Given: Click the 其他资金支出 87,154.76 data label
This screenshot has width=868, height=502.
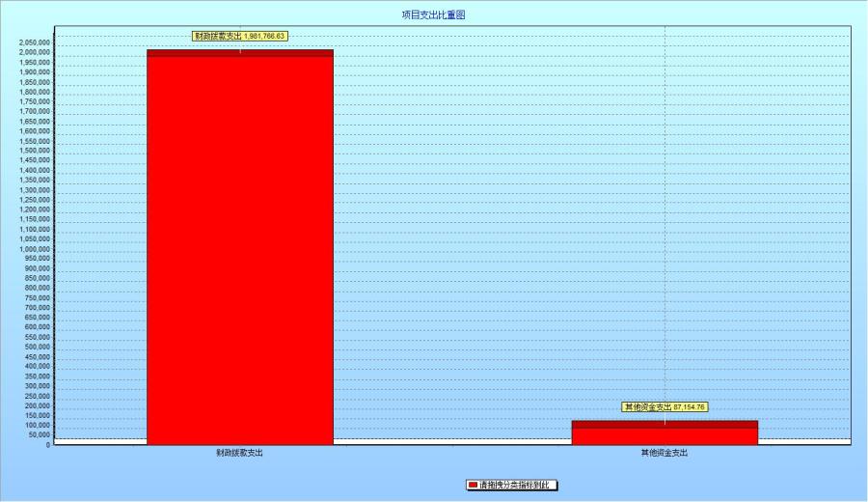Looking at the screenshot, I should coord(665,407).
